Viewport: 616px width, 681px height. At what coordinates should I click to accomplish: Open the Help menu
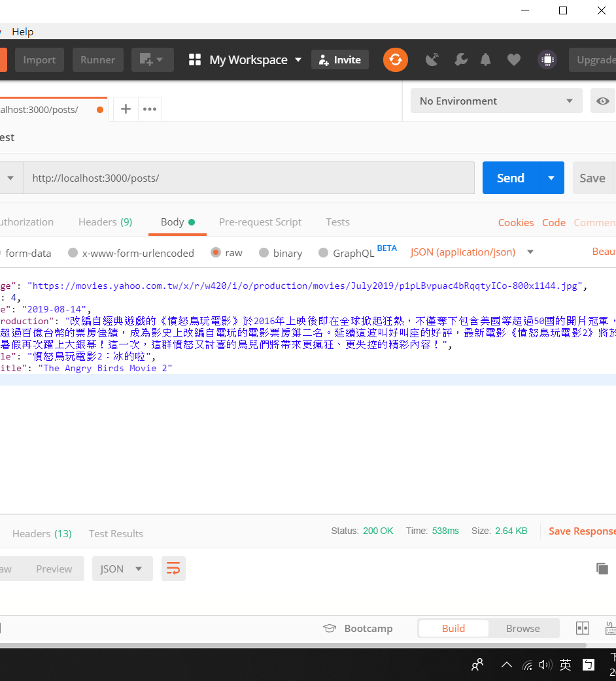tap(23, 32)
